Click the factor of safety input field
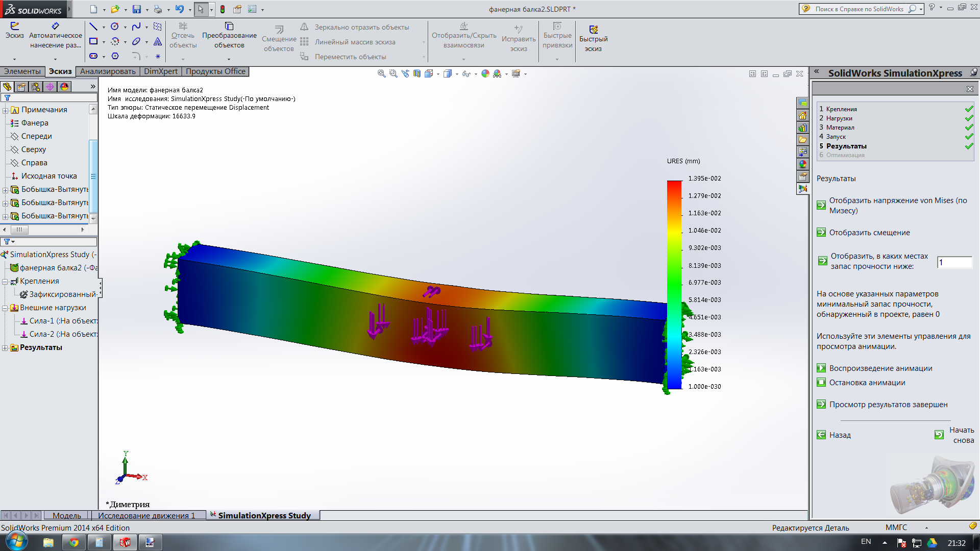 [x=954, y=262]
